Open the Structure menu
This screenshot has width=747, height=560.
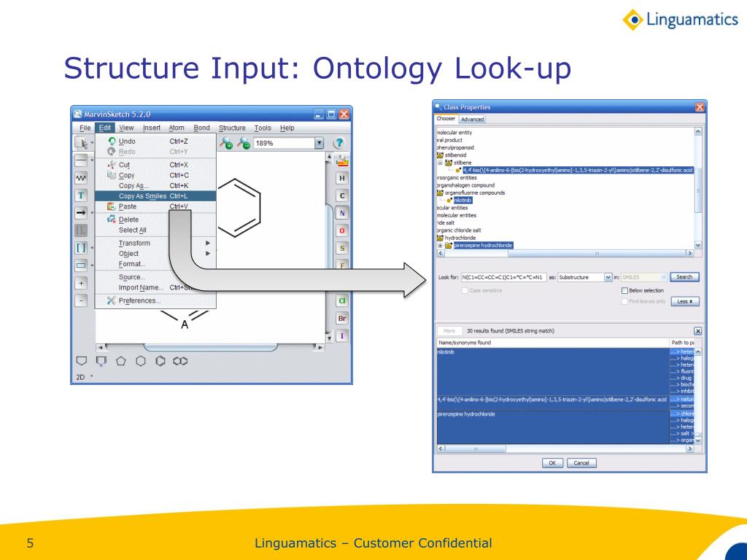tap(232, 128)
